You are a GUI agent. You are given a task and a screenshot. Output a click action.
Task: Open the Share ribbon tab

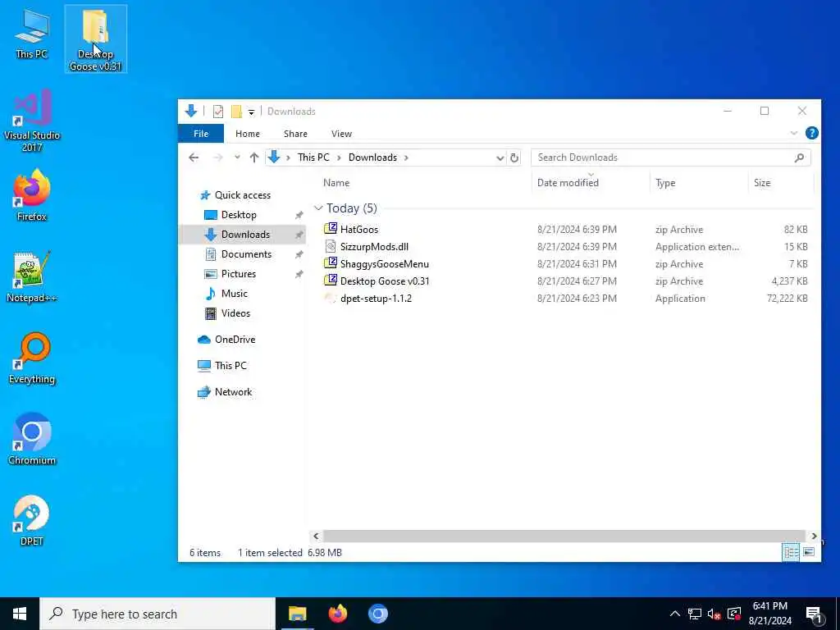click(295, 134)
